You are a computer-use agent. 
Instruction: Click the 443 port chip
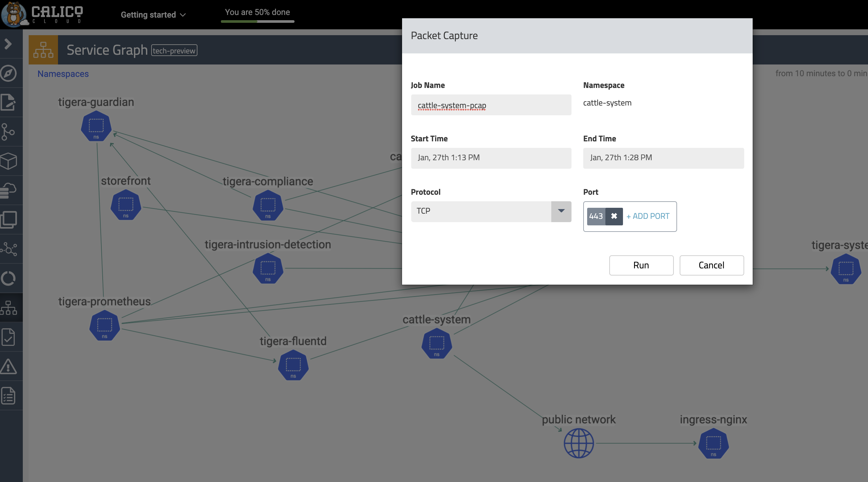coord(596,216)
